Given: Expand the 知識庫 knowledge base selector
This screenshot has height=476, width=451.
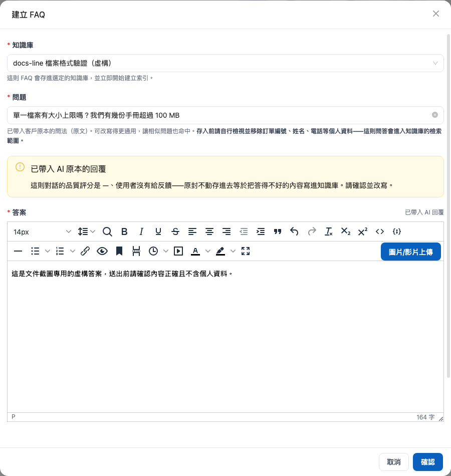Looking at the screenshot, I should [225, 63].
